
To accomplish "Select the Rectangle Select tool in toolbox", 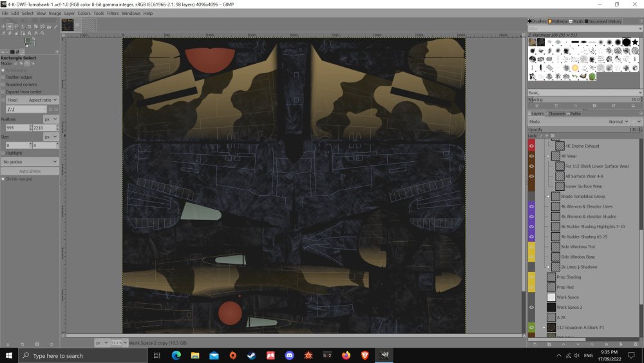I will [x=10, y=26].
